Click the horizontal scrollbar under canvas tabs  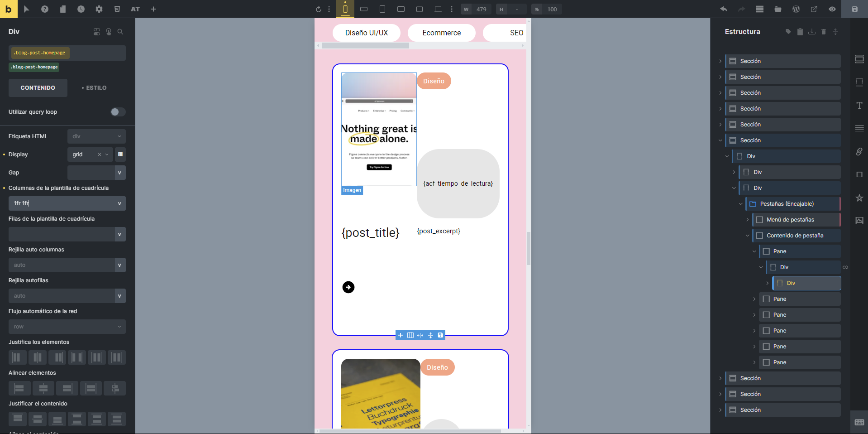pyautogui.click(x=366, y=46)
